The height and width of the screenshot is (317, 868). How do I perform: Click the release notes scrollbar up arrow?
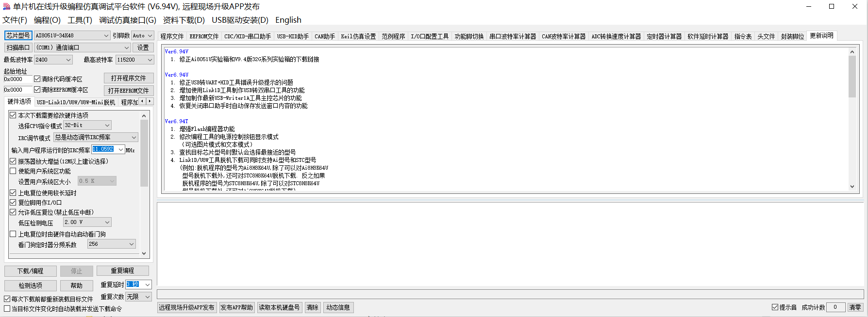(852, 51)
